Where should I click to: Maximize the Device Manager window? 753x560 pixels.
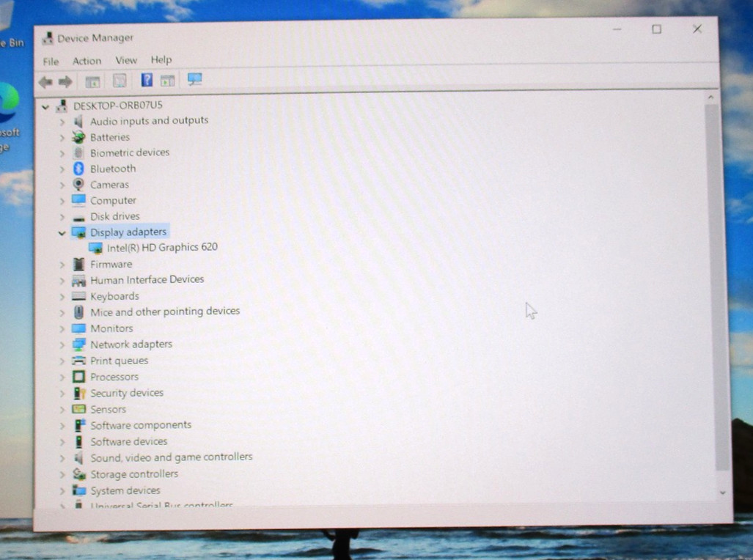pyautogui.click(x=656, y=29)
